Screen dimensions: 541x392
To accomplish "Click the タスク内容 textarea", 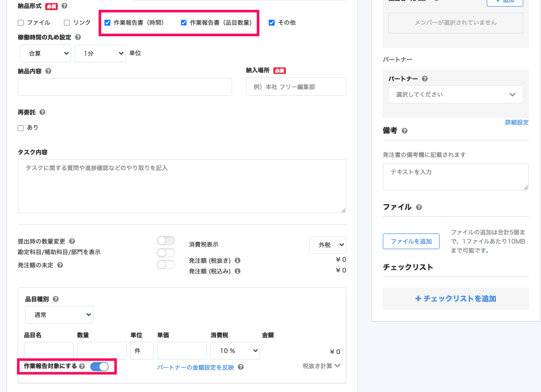I will 182,186.
